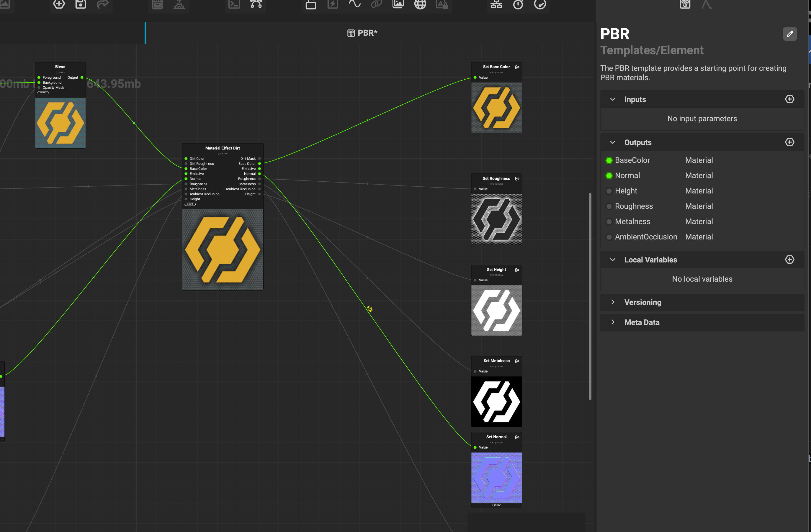This screenshot has width=811, height=532.
Task: Click the output icon on Set Height node
Action: (517, 270)
